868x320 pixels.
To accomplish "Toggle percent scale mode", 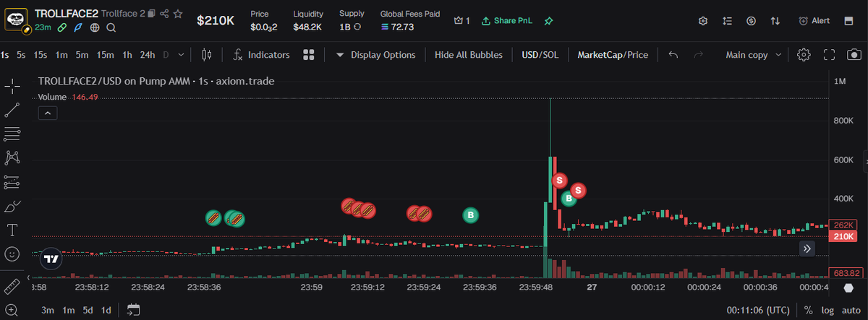I will click(x=808, y=310).
